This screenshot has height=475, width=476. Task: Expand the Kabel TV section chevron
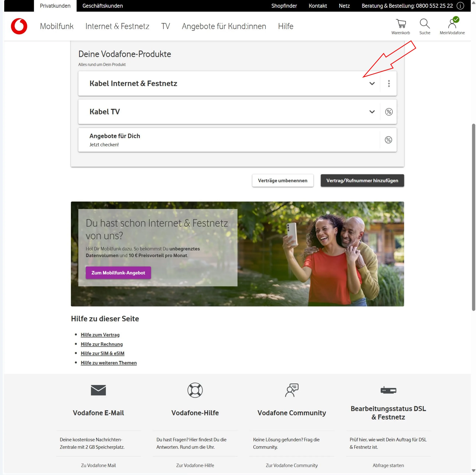pyautogui.click(x=372, y=112)
